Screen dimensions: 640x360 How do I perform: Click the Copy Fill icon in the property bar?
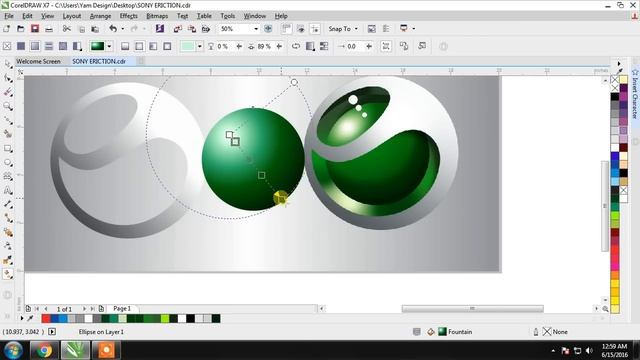tap(404, 46)
